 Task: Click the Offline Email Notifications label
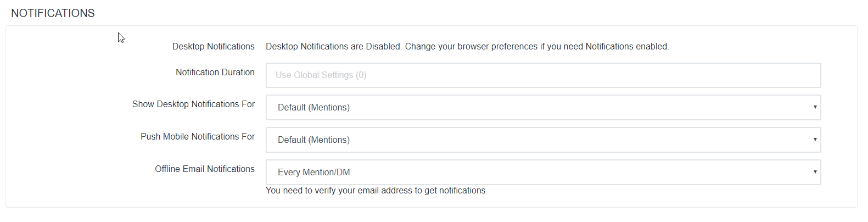tap(204, 169)
